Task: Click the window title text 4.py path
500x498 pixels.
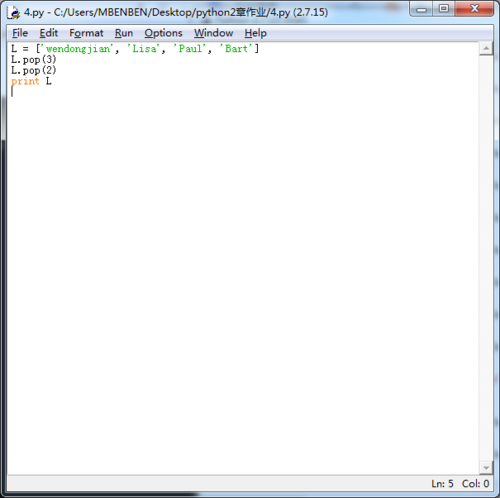Action: point(176,13)
